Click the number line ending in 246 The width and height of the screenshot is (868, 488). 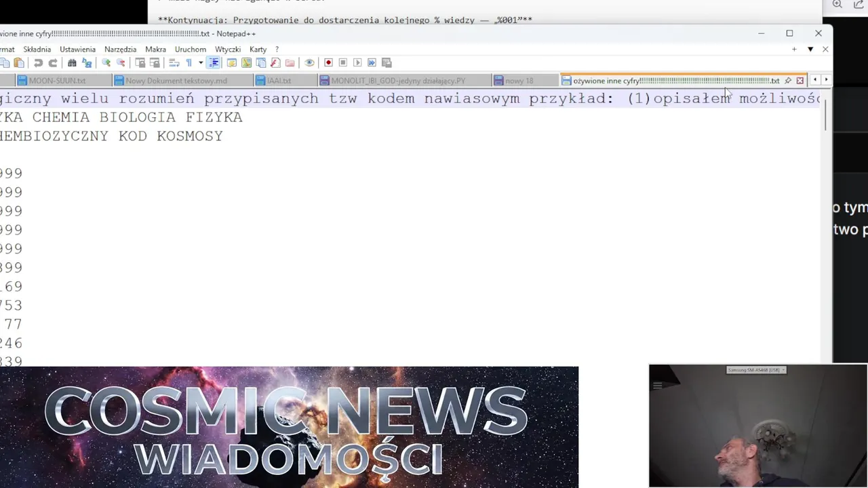tap(12, 344)
